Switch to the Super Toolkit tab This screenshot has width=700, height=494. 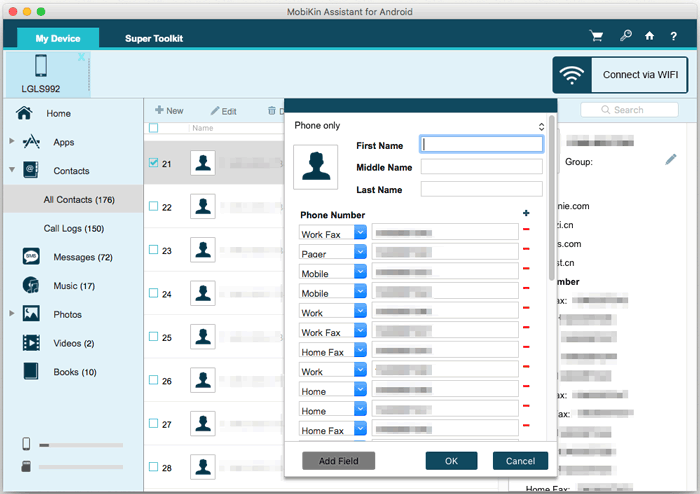(154, 38)
